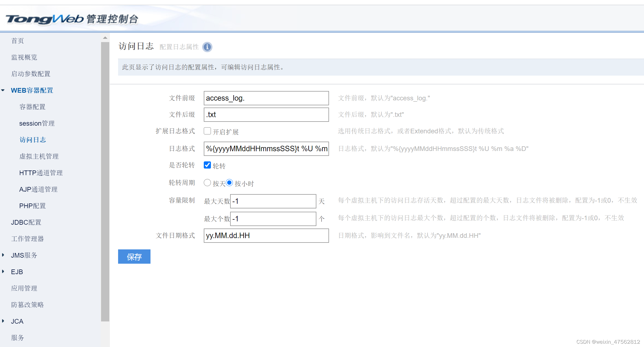Click the blue info icon beside 配置日志属性
The width and height of the screenshot is (644, 347).
tap(207, 47)
